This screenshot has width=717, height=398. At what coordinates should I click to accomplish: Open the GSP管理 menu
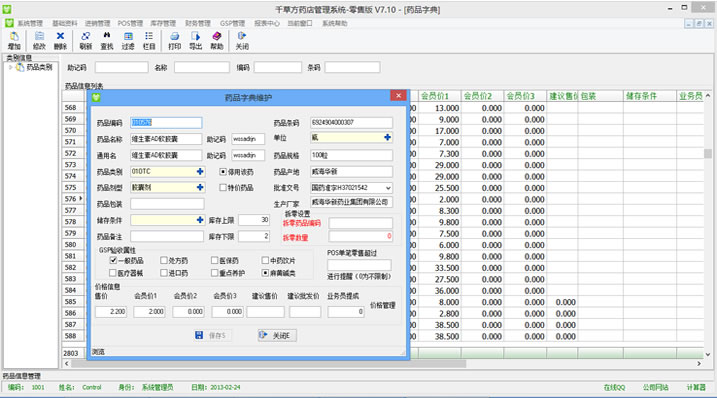click(x=232, y=23)
